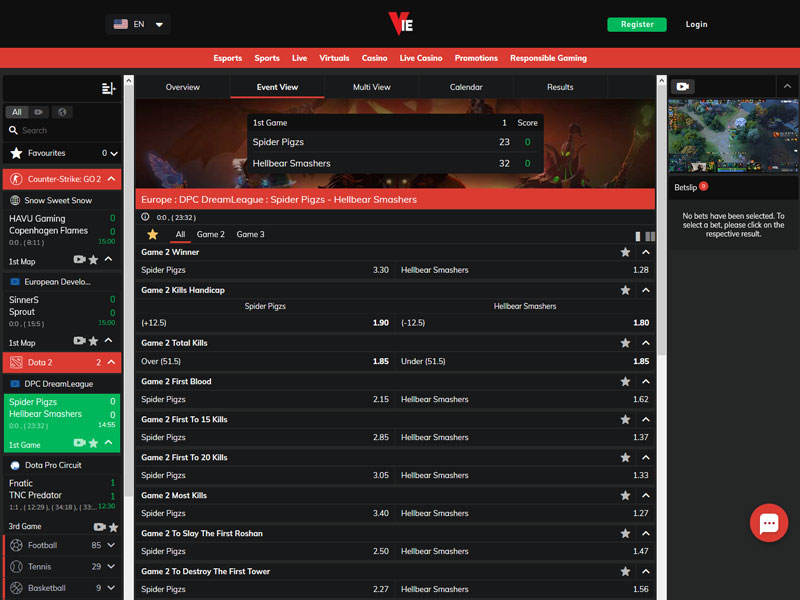Image resolution: width=800 pixels, height=600 pixels.
Task: Favourite the SinnerS vs Sprout match
Action: [x=93, y=341]
